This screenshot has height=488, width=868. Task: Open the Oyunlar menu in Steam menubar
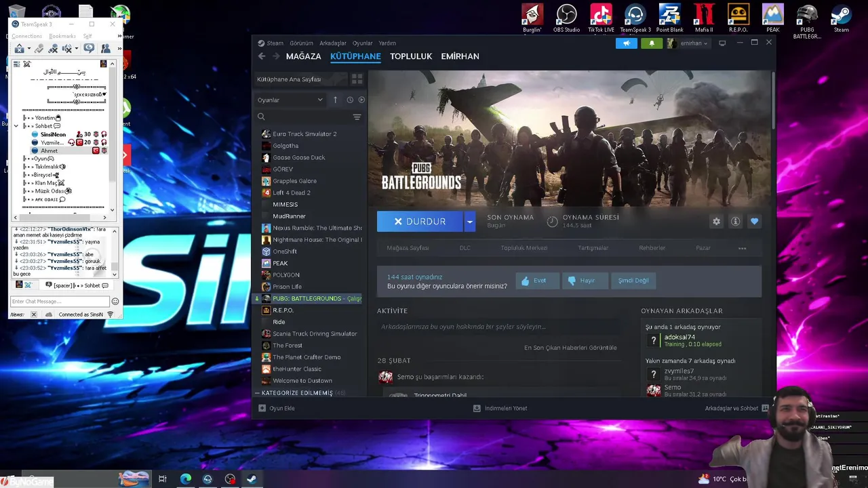pyautogui.click(x=362, y=43)
